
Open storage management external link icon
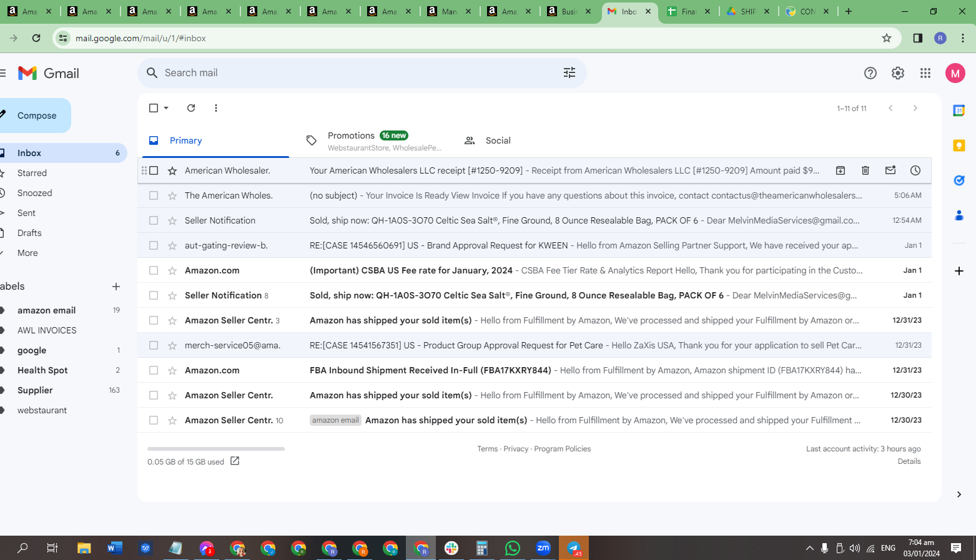pyautogui.click(x=235, y=461)
